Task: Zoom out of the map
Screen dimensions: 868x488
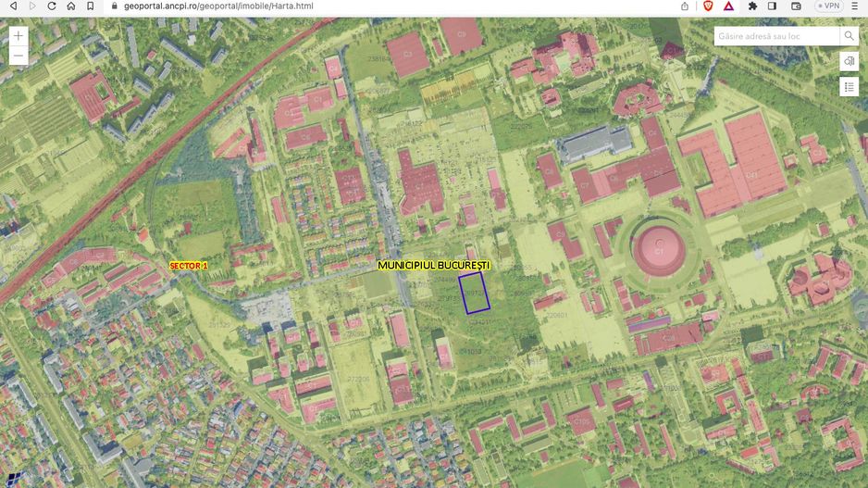Action: pyautogui.click(x=19, y=56)
